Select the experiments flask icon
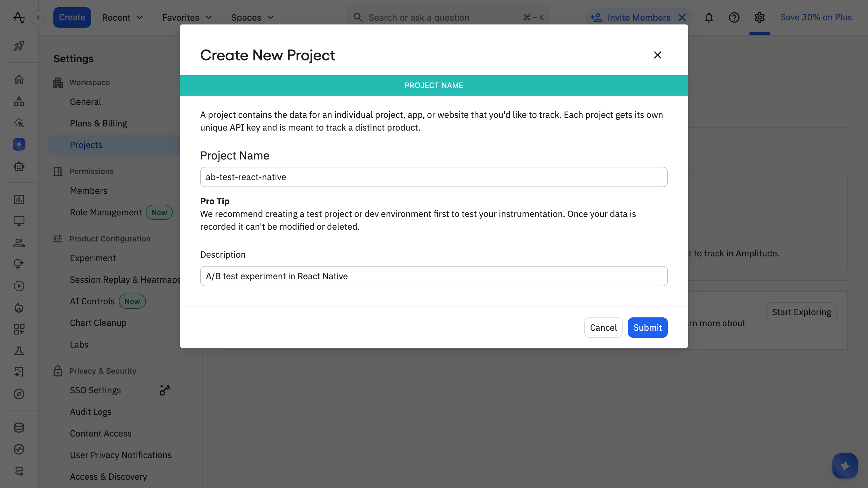This screenshot has width=868, height=488. [x=19, y=350]
